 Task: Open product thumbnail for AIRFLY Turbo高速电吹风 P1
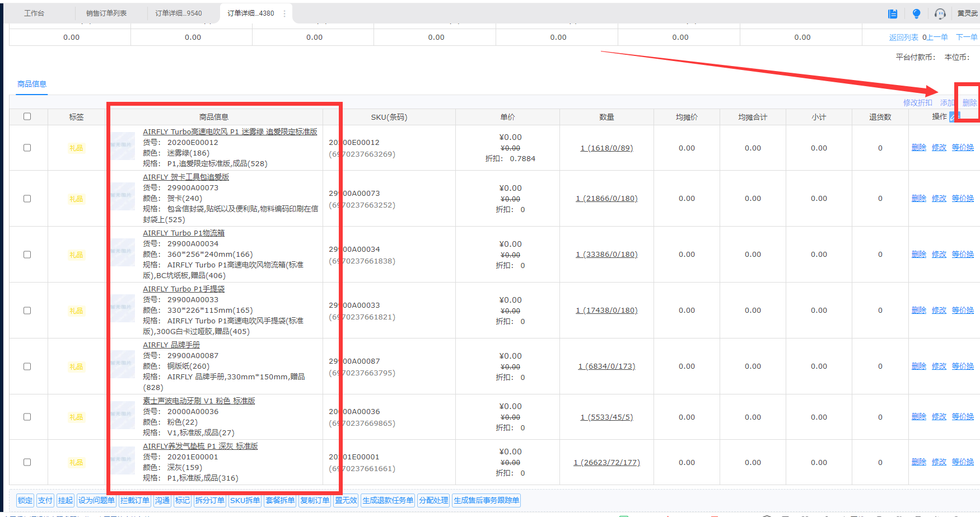[122, 146]
